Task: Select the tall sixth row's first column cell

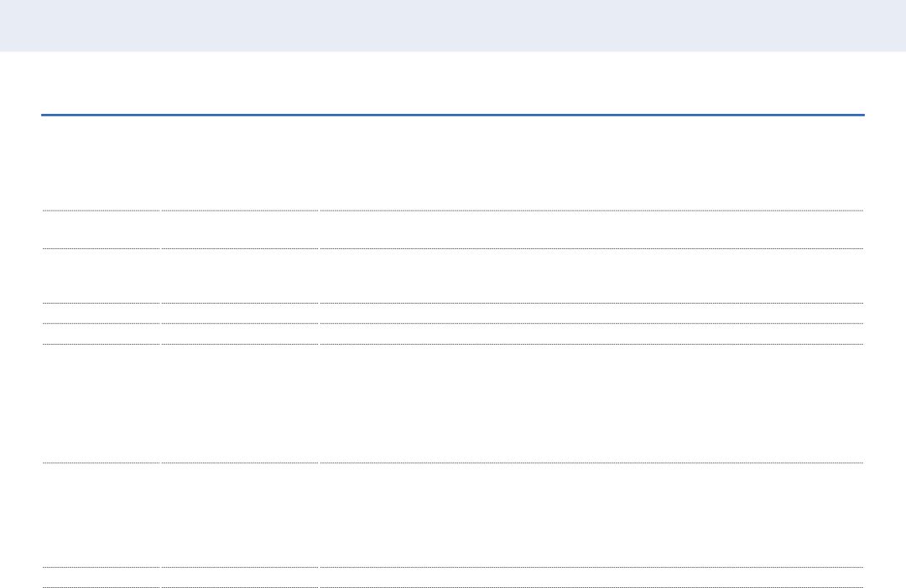Action: [x=102, y=403]
